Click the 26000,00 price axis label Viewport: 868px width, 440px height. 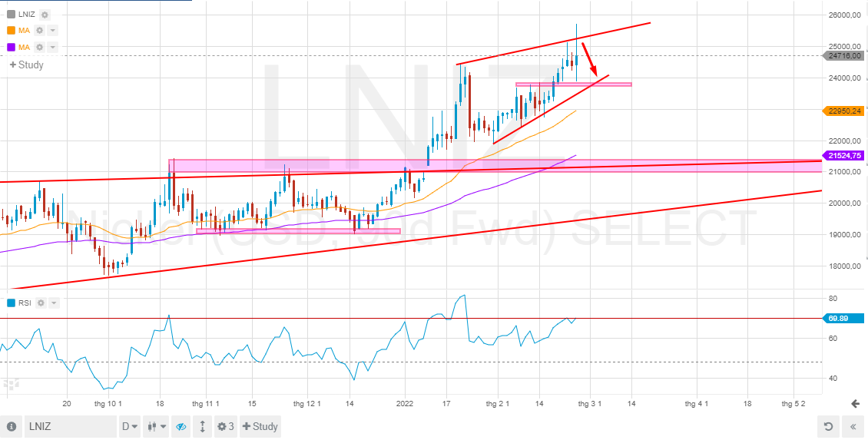pyautogui.click(x=845, y=15)
